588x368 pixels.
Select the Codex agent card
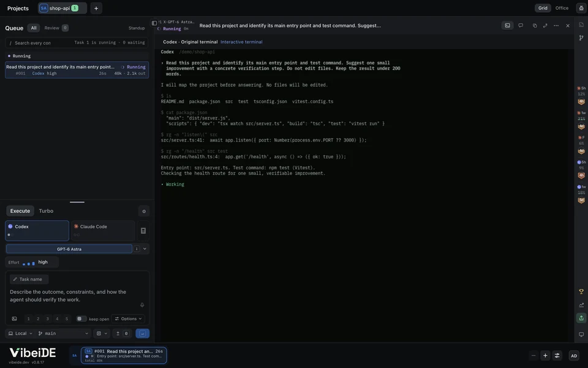click(37, 231)
